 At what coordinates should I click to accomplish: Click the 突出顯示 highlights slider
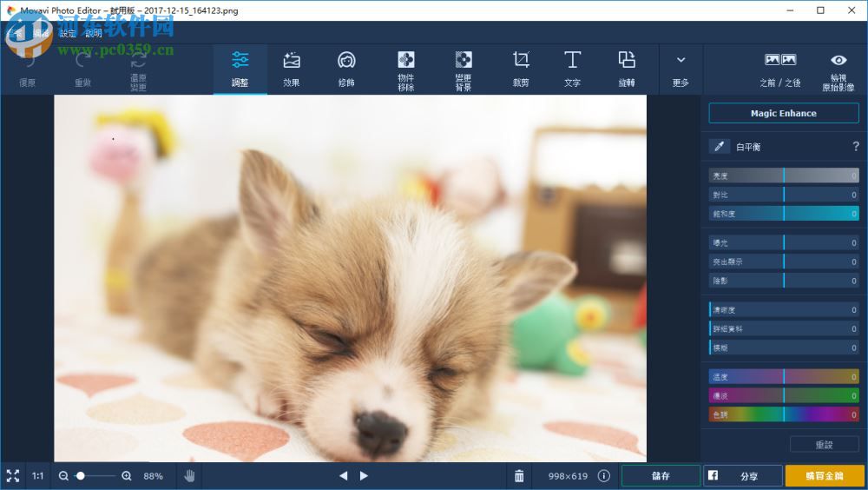pyautogui.click(x=783, y=262)
